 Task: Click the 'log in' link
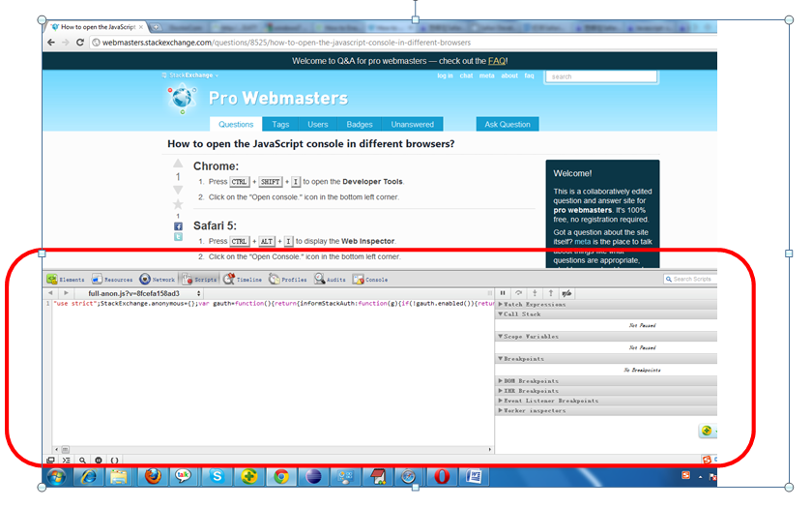445,75
